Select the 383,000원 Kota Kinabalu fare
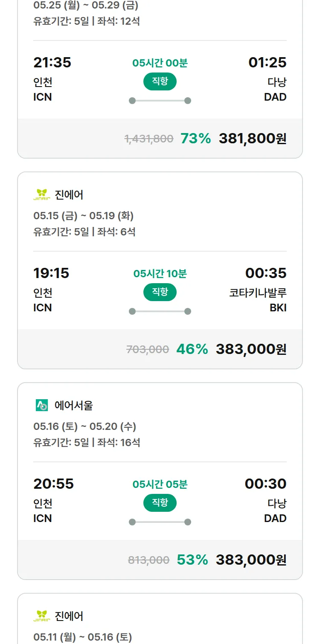Screen dimensions: 320x644 (251, 349)
